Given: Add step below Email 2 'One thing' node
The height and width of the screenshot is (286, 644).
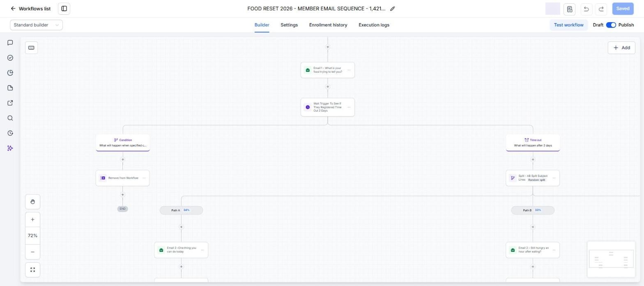Looking at the screenshot, I should click(x=181, y=267).
